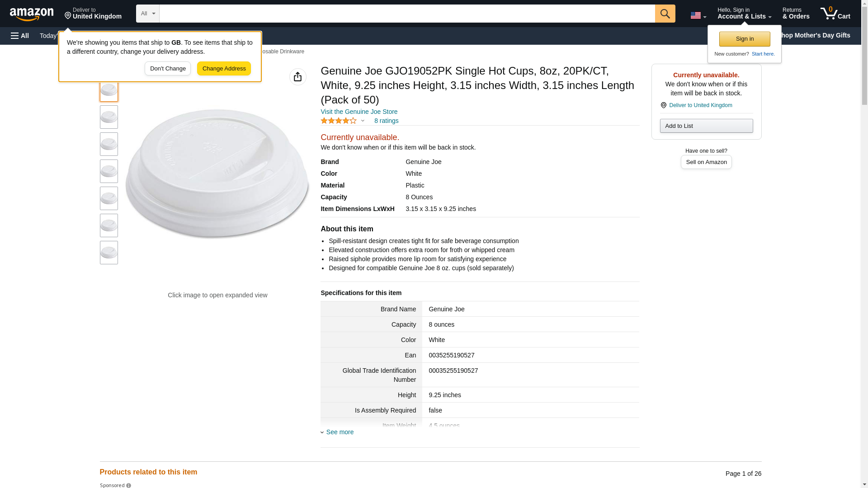This screenshot has width=868, height=488.
Task: Open Account & Lists menu
Action: pos(744,14)
